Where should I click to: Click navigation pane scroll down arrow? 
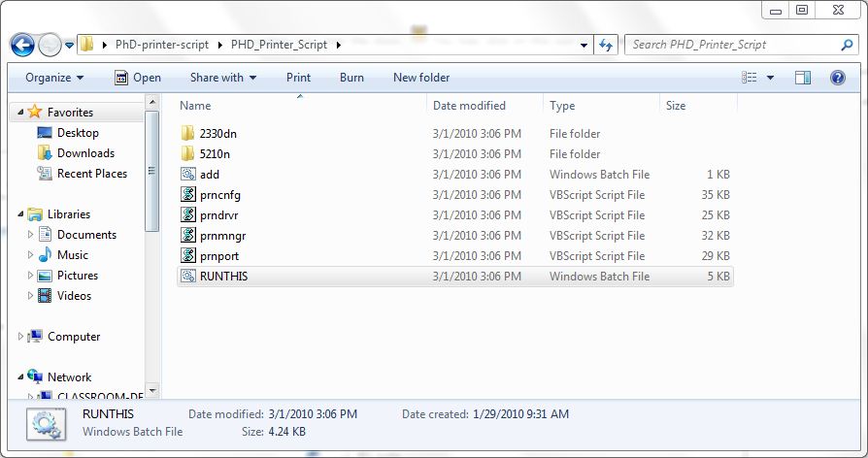(152, 390)
